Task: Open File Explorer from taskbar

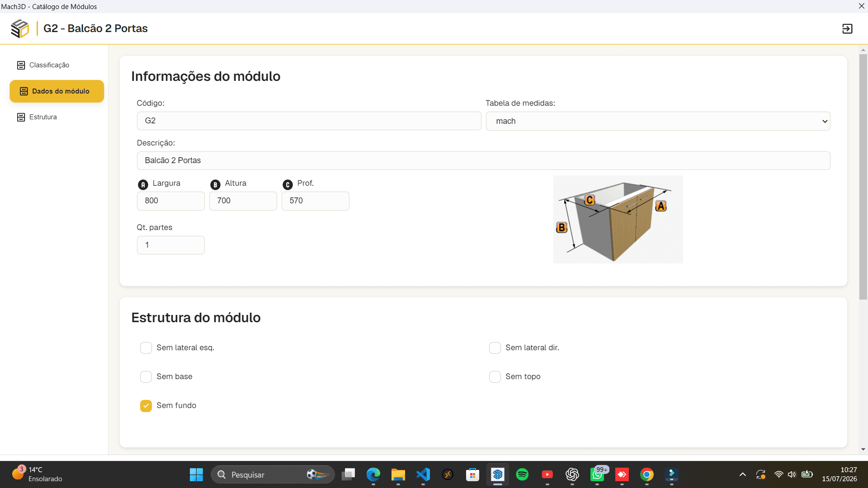Action: [398, 475]
